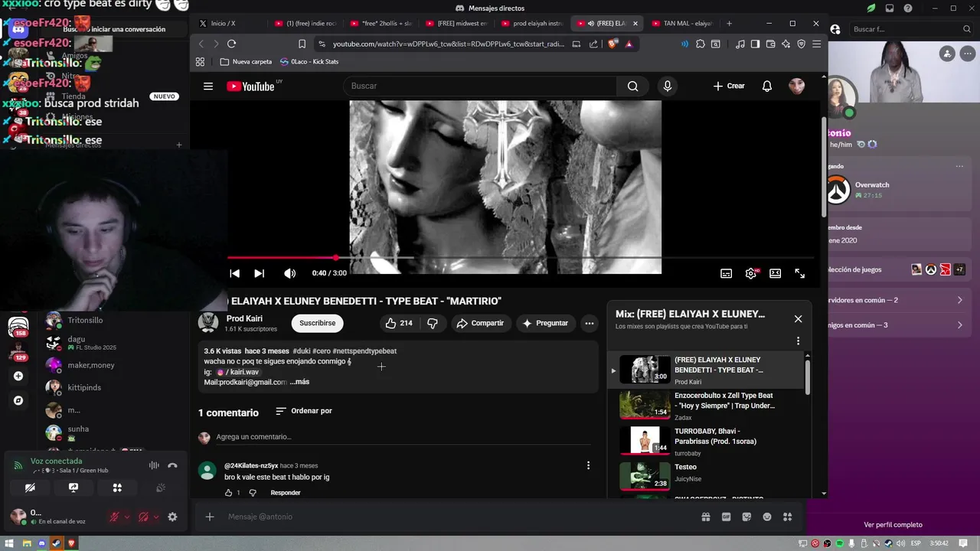
Task: Toggle Discord camera in the voice panel
Action: [x=30, y=487]
